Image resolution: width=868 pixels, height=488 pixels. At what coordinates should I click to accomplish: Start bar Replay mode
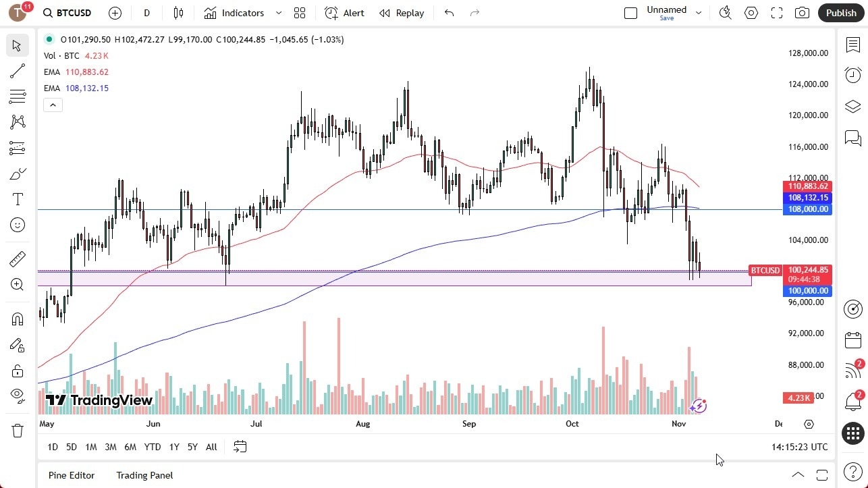401,13
